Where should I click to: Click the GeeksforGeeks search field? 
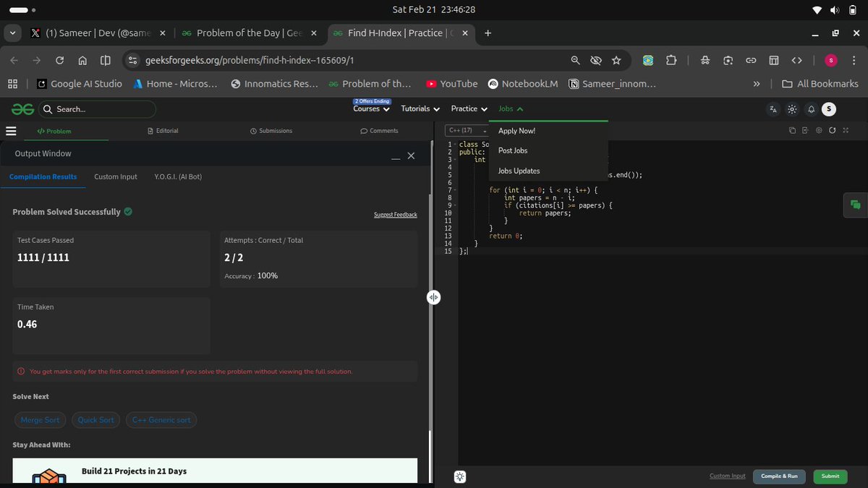coord(97,109)
